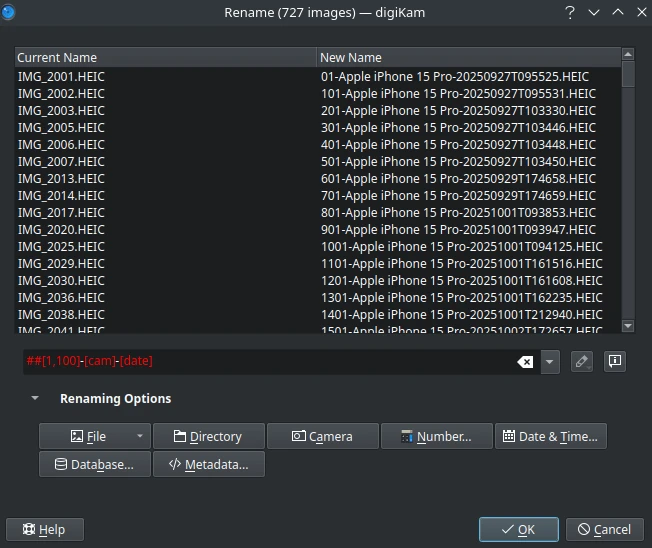Select the IMG_2025.HEIC row
The width and height of the screenshot is (652, 548).
click(318, 247)
